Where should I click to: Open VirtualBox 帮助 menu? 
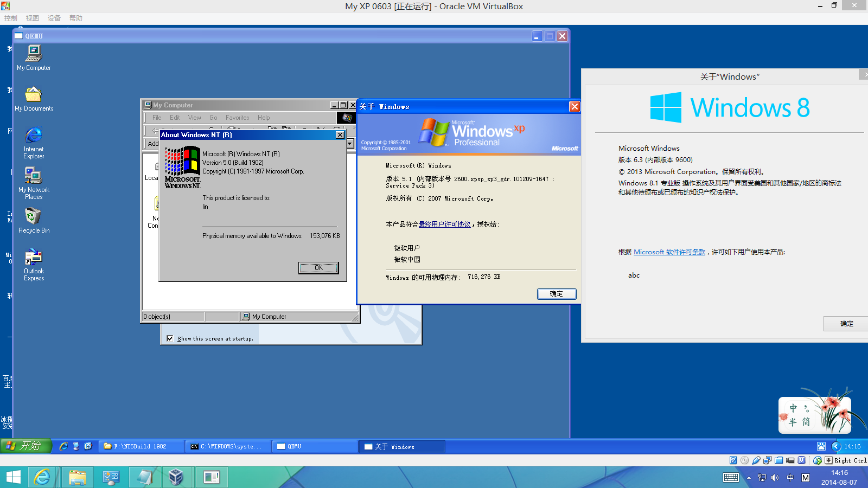76,18
